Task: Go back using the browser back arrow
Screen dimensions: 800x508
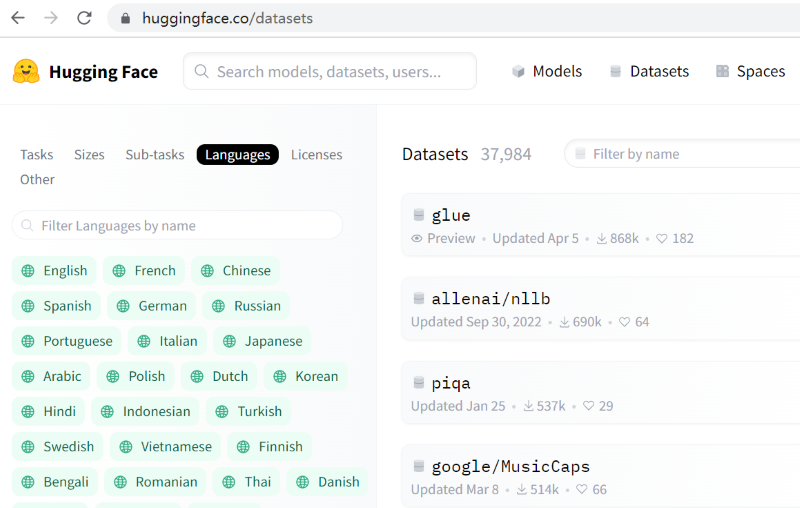Action: point(17,18)
